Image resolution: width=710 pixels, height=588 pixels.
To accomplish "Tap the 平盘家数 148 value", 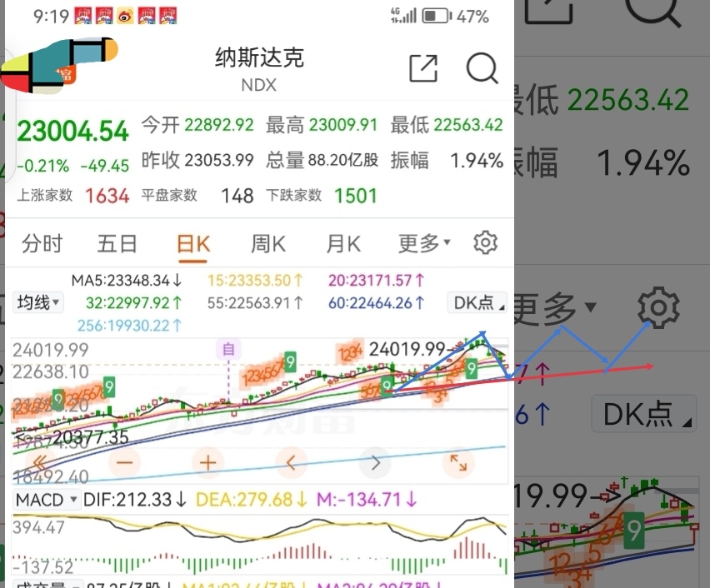I will 237,196.
